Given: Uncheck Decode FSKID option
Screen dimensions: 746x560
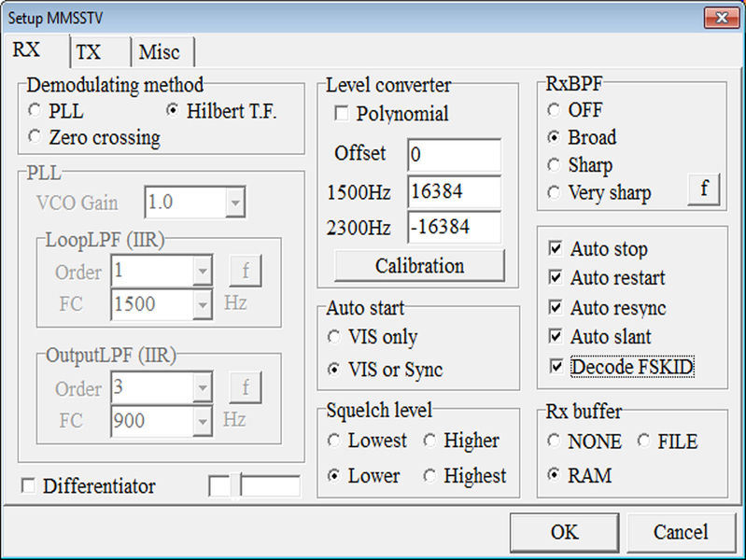Looking at the screenshot, I should tap(556, 367).
